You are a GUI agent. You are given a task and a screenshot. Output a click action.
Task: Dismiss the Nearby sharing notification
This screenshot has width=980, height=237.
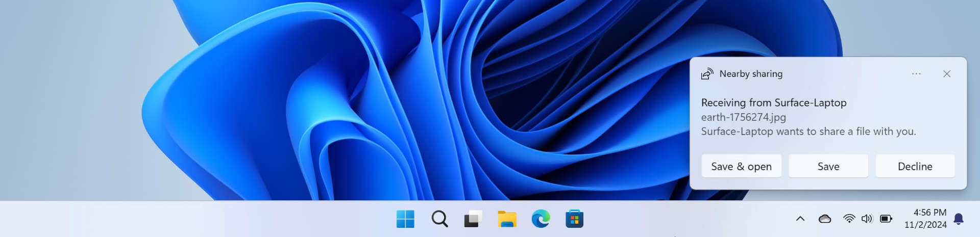coord(947,74)
